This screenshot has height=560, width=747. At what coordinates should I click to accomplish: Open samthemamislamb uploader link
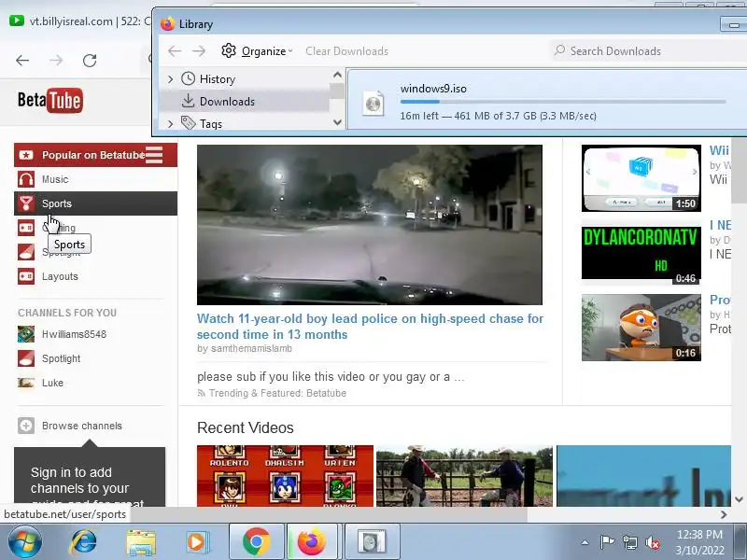(251, 348)
